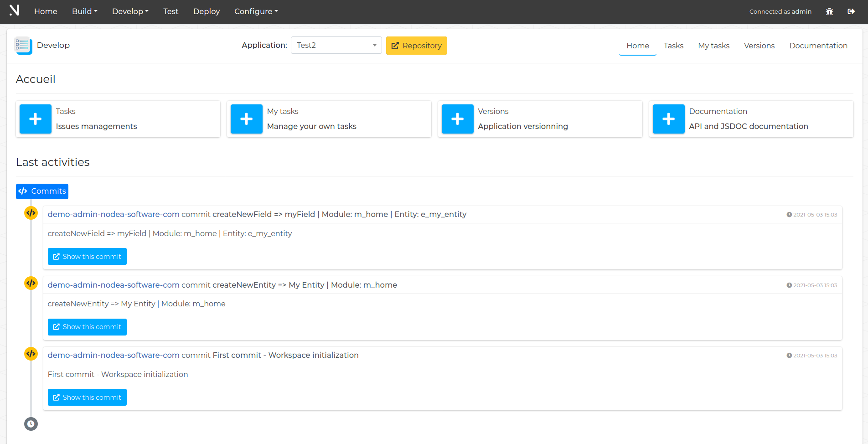Click the 'Last activities' heading
This screenshot has height=444, width=868.
[x=53, y=162]
